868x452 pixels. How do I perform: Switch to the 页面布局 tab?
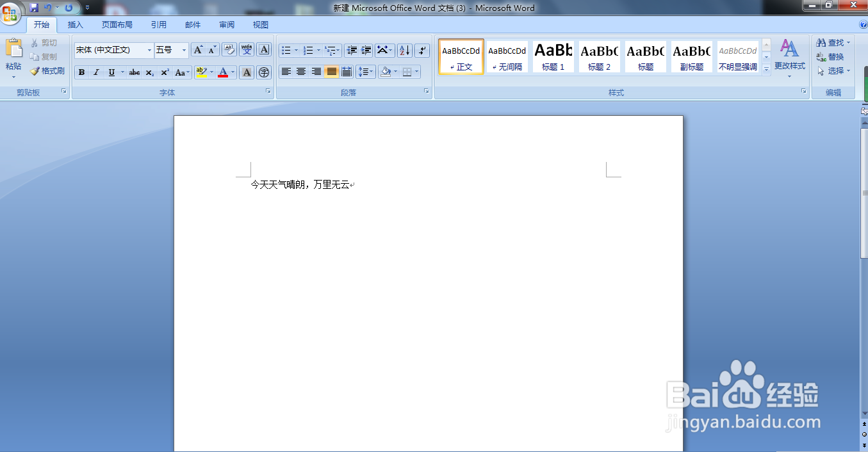[x=117, y=25]
